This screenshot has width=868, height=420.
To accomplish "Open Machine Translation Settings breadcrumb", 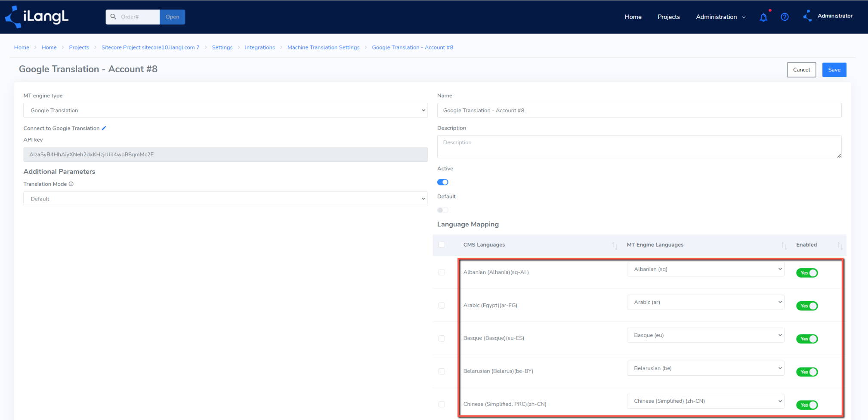I will coord(323,47).
